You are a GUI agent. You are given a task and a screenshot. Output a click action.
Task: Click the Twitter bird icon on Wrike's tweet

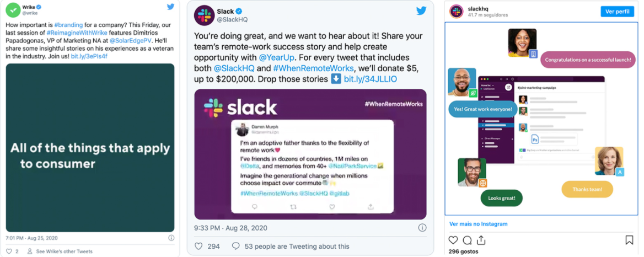(x=170, y=7)
